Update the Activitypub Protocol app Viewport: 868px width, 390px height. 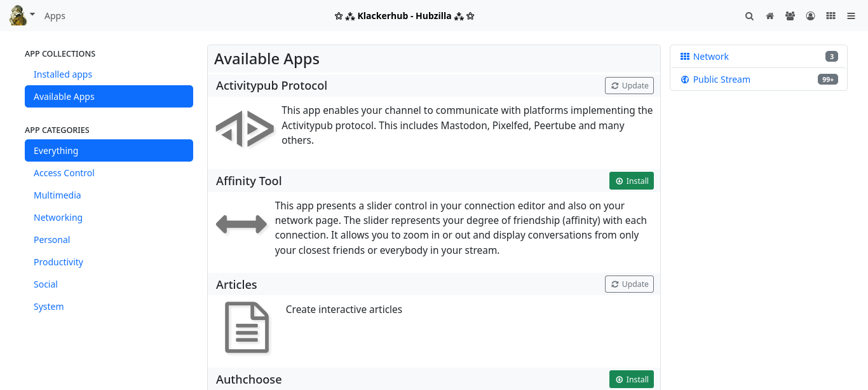tap(629, 86)
